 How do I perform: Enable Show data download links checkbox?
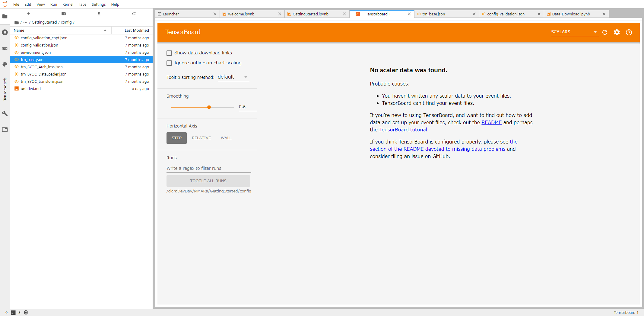point(169,53)
